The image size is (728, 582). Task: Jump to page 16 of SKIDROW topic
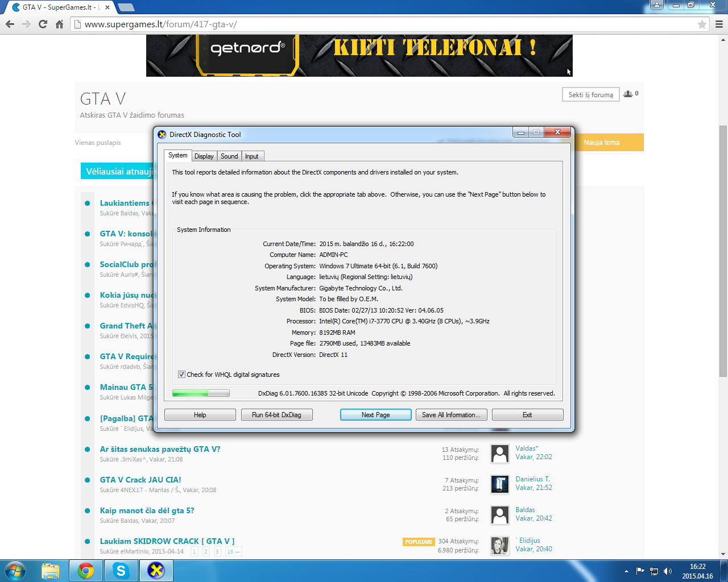[233, 551]
